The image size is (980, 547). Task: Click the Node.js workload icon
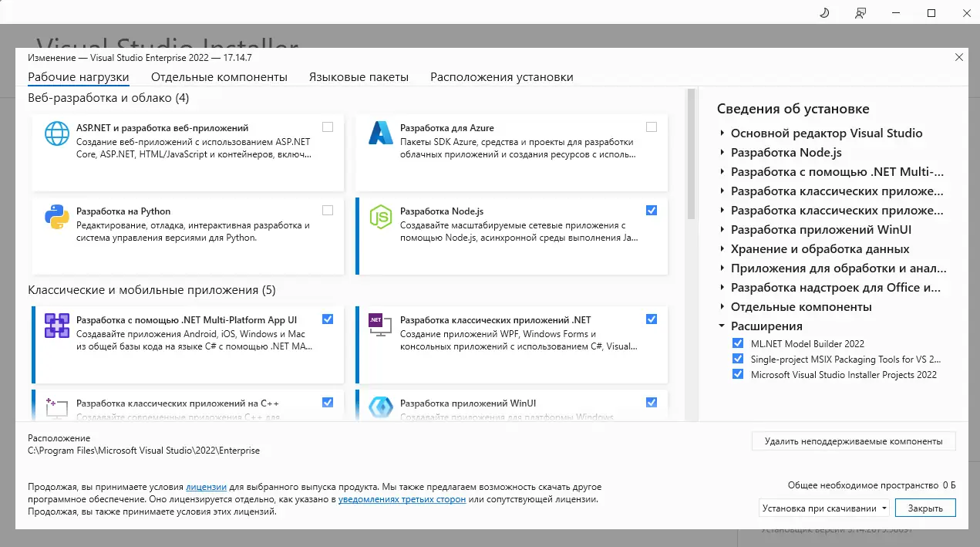coord(380,217)
